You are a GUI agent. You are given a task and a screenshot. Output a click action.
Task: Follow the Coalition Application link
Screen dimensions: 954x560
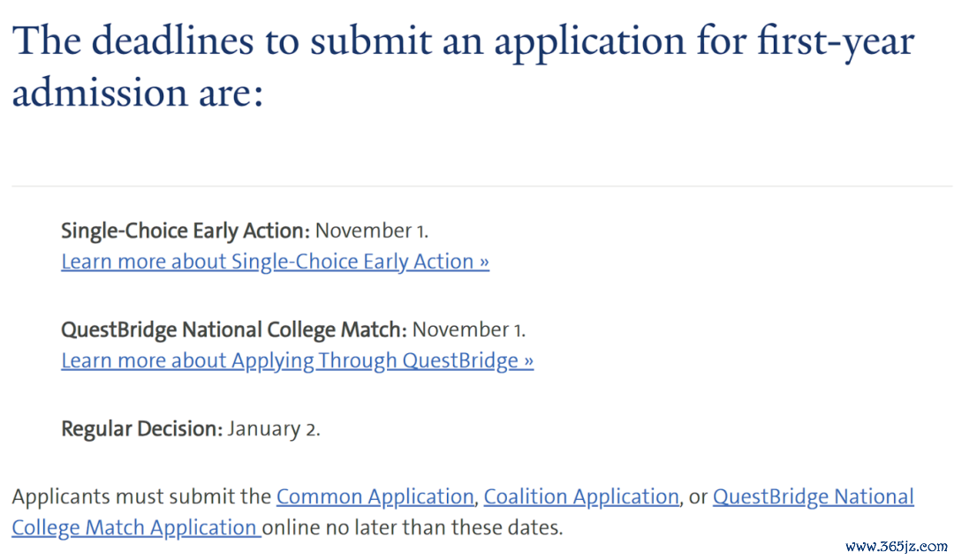(581, 496)
